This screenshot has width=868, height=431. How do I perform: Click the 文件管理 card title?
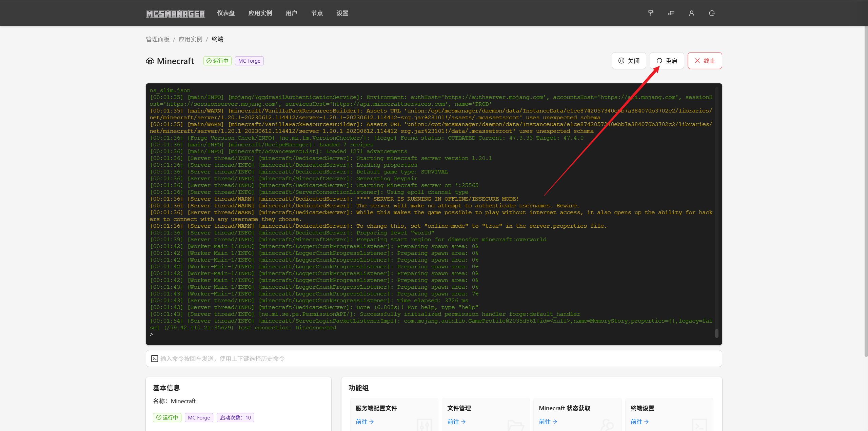click(x=459, y=408)
